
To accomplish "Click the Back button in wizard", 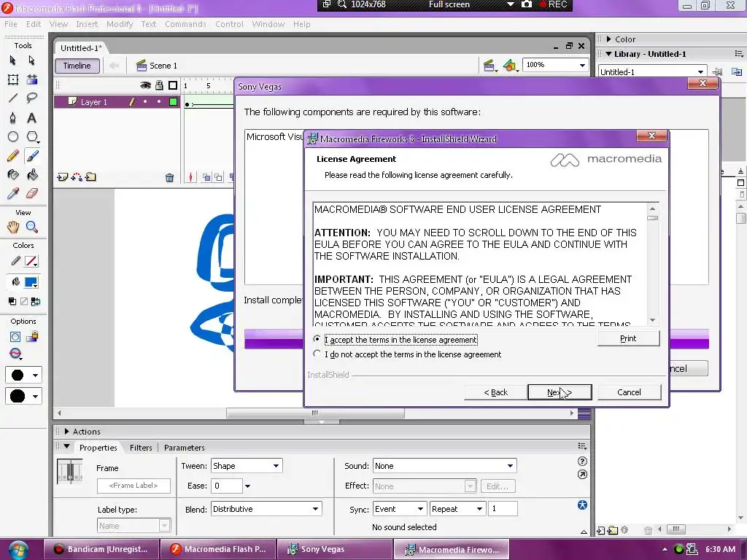I will point(496,392).
